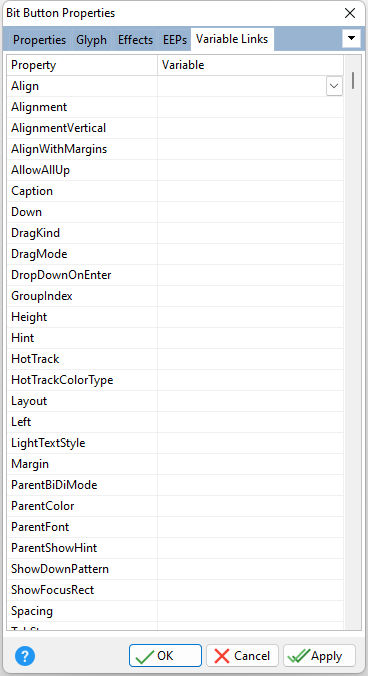Select the HotTrack property row
The image size is (368, 676).
click(x=175, y=359)
